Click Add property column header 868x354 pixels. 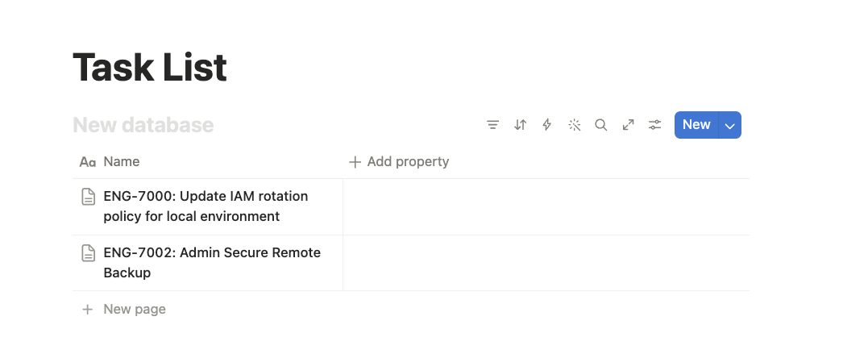[399, 162]
